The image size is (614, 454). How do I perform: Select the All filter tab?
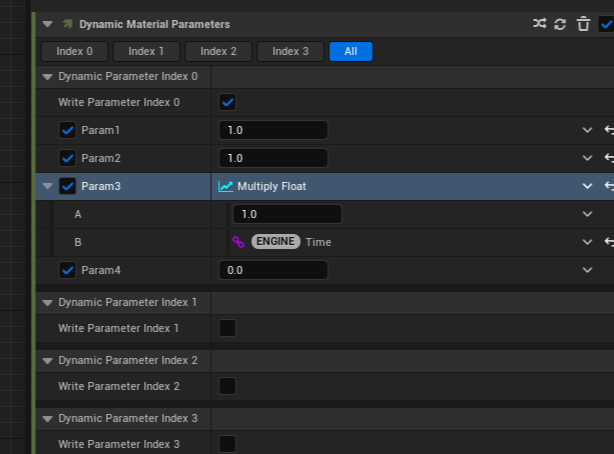point(350,51)
